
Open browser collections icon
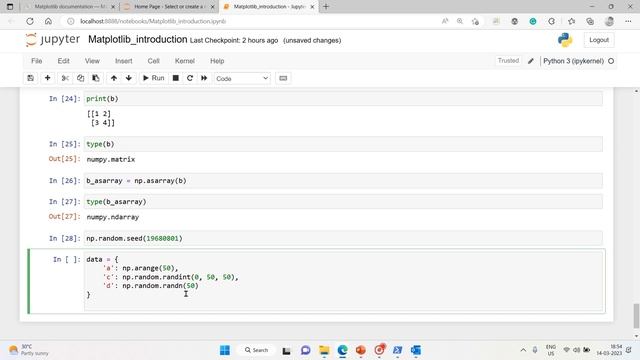(590, 21)
